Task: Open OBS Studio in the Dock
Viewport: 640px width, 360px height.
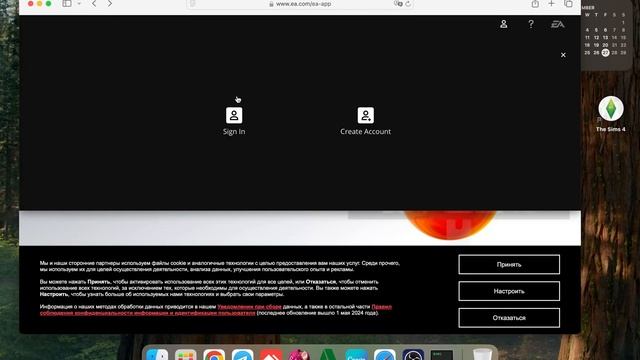Action: [x=413, y=354]
